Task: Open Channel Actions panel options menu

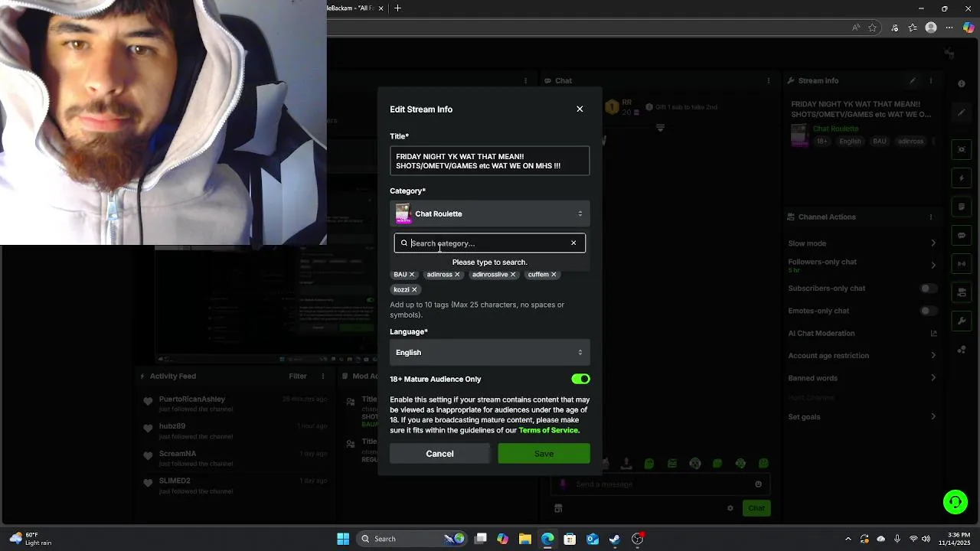Action: coord(931,217)
